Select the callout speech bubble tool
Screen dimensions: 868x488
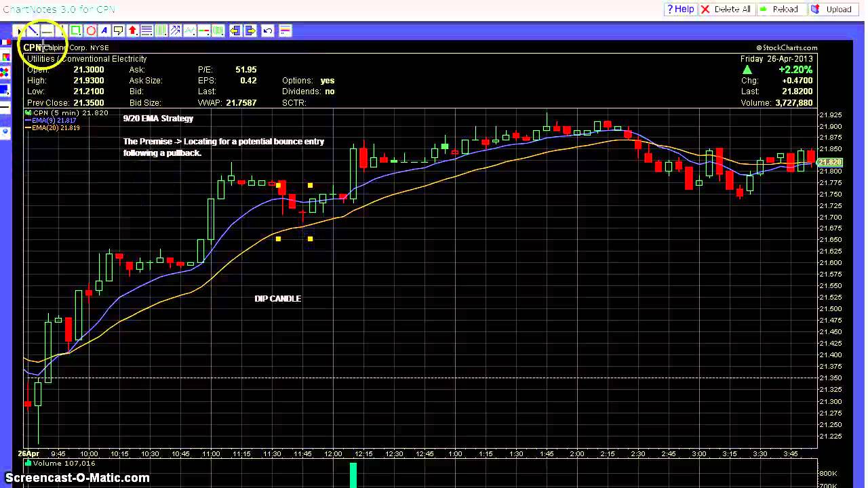(119, 30)
